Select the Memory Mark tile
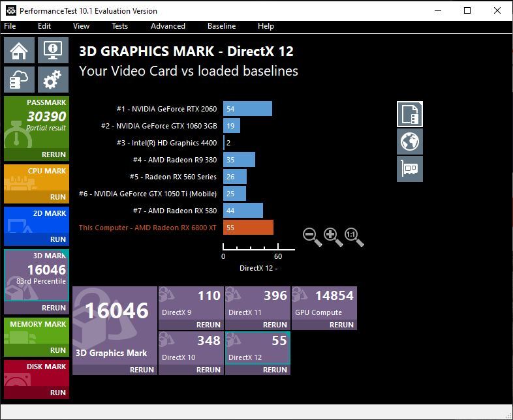The image size is (513, 420). (x=37, y=331)
